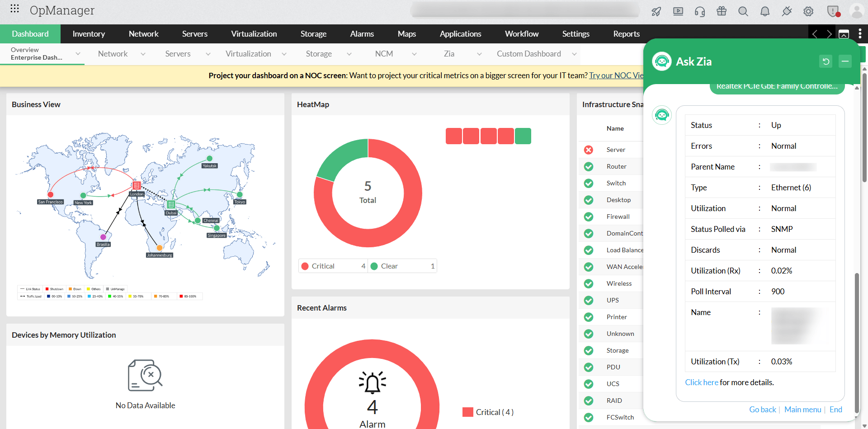Click the HeatMap donut chart total
The image size is (868, 429).
pos(368,193)
